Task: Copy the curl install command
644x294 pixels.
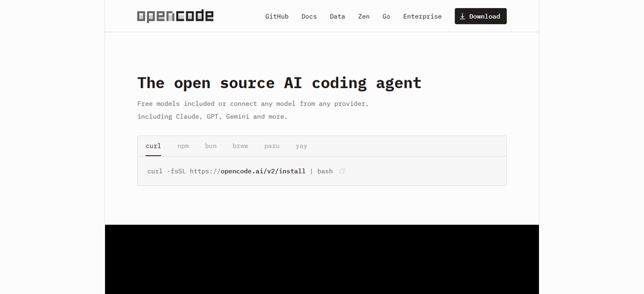Action: click(x=343, y=171)
